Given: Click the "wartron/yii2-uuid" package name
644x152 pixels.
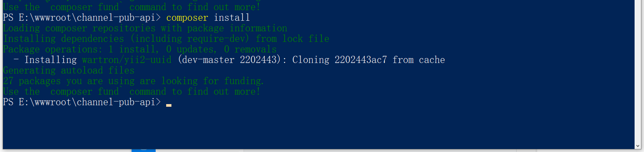Looking at the screenshot, I should [127, 60].
